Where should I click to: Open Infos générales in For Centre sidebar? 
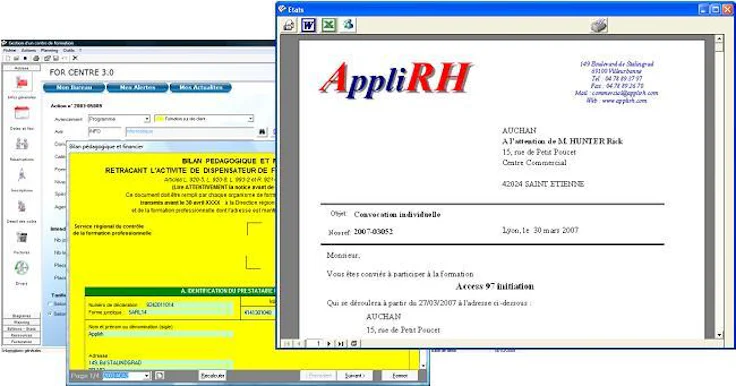coord(22,83)
